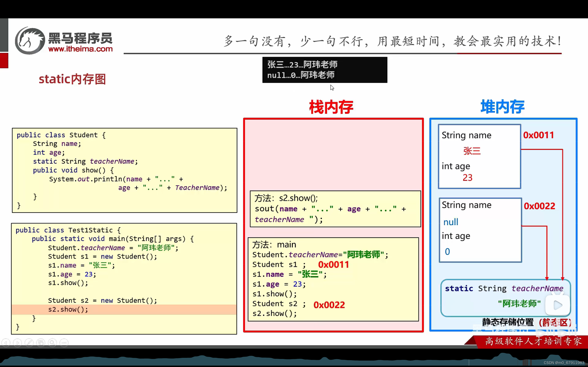The image size is (588, 367).
Task: Select the highlighted s2.show(); code line
Action: (x=68, y=309)
